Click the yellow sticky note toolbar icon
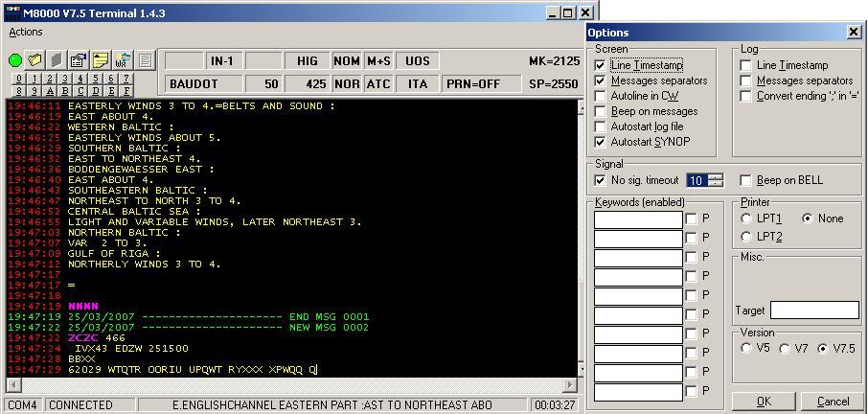Screen dimensions: 868x414 (101, 60)
